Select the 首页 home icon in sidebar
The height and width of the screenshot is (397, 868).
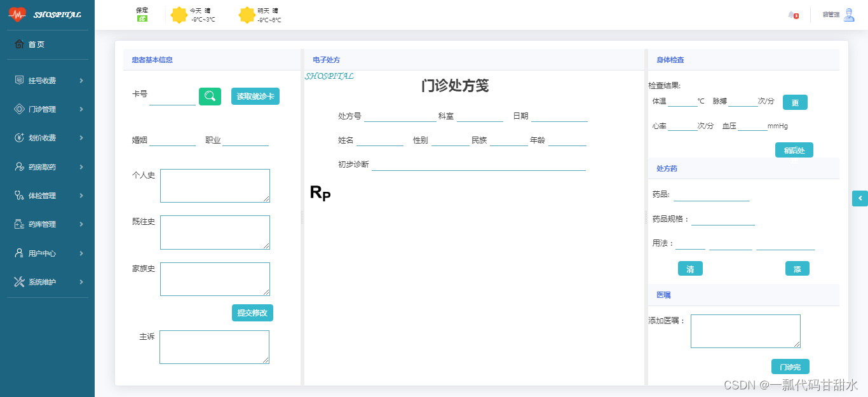coord(19,44)
